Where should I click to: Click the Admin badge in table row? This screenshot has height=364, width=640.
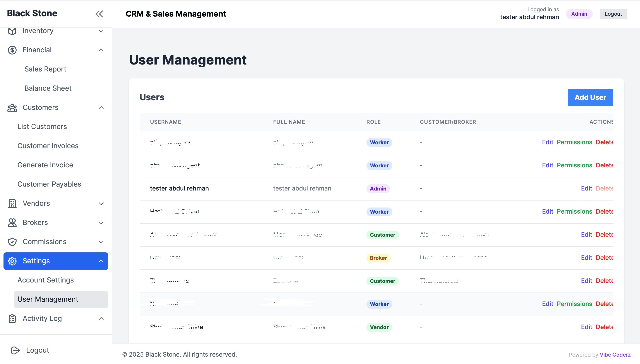click(378, 189)
